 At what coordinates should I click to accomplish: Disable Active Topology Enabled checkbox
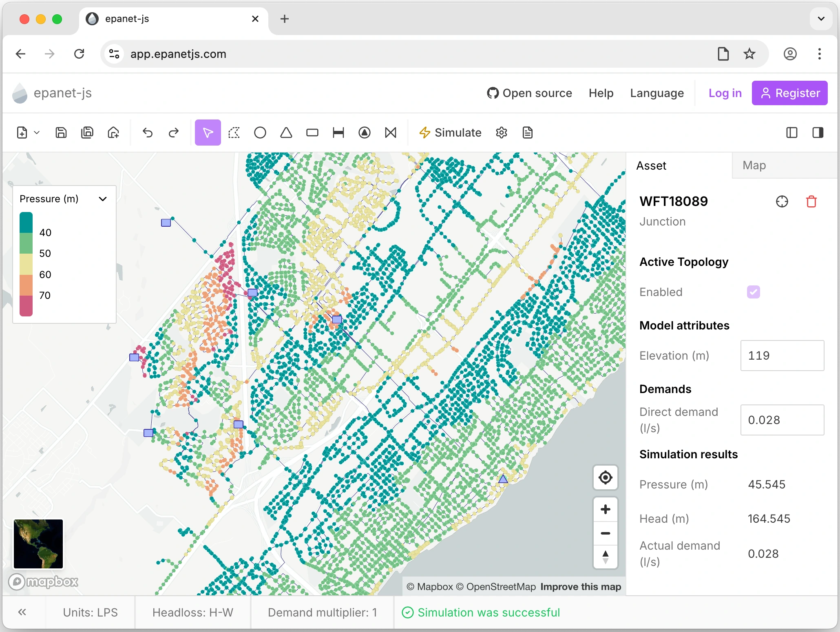coord(753,292)
